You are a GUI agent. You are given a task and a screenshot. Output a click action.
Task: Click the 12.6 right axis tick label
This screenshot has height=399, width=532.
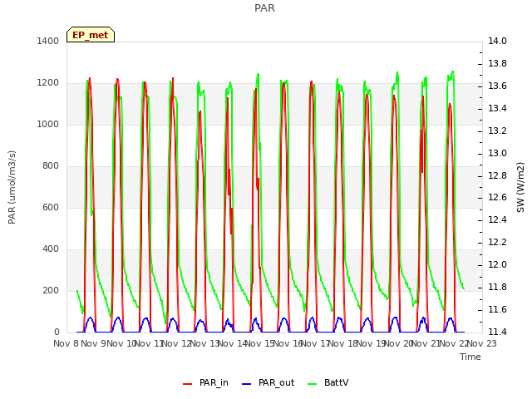click(x=497, y=198)
